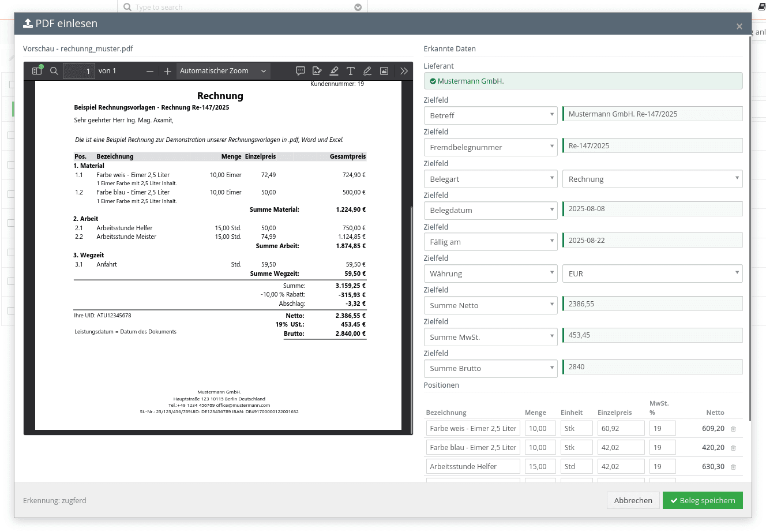Open more PDF tools double chevron
766x532 pixels.
tap(404, 71)
